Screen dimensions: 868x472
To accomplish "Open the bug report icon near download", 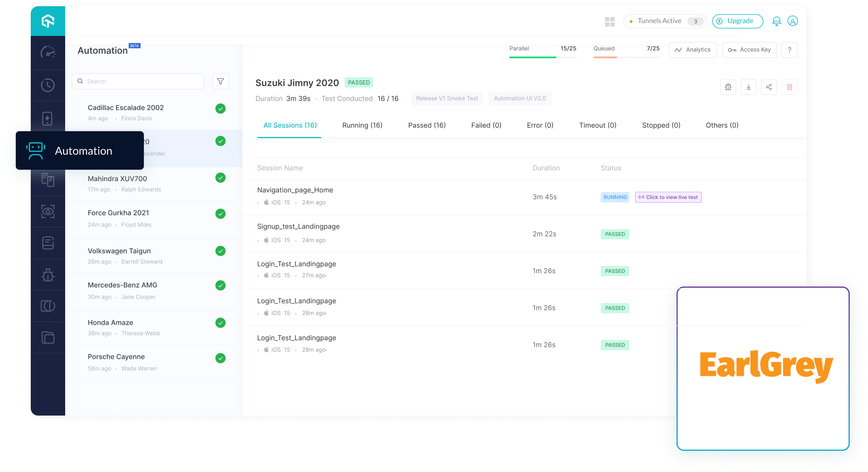I will tap(728, 87).
